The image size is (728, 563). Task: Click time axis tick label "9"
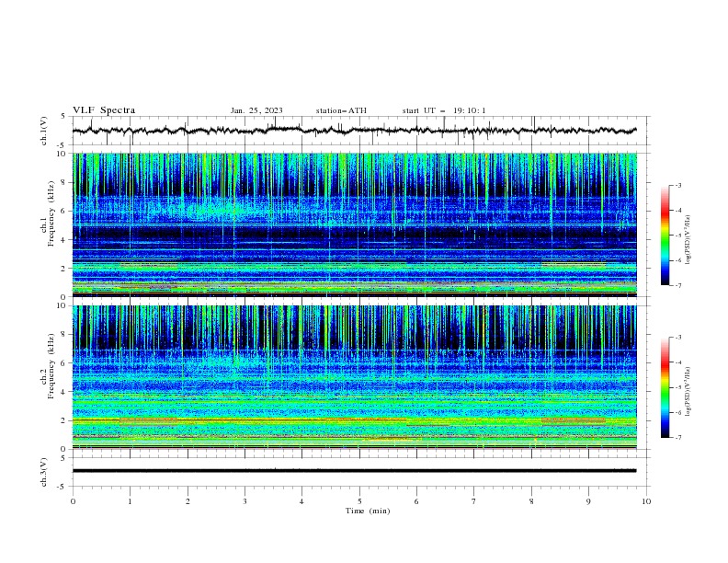[588, 501]
